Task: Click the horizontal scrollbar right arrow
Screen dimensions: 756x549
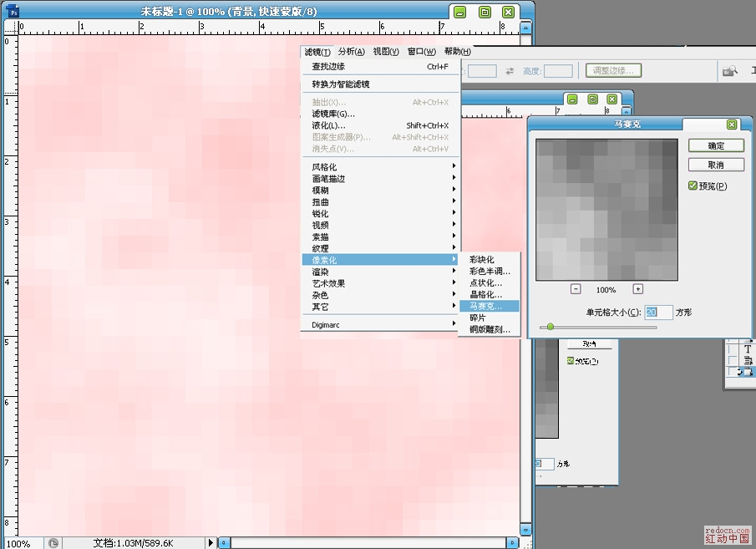Action: point(513,543)
